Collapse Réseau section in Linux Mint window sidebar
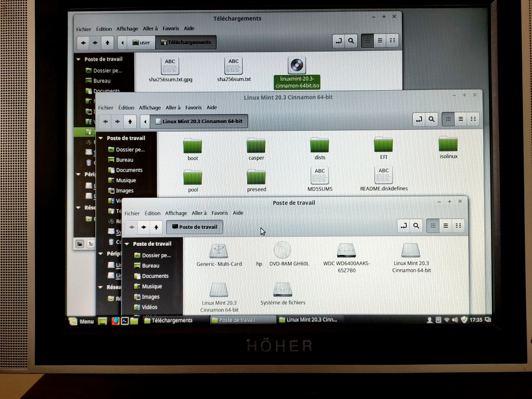The image size is (532, 399). click(101, 287)
